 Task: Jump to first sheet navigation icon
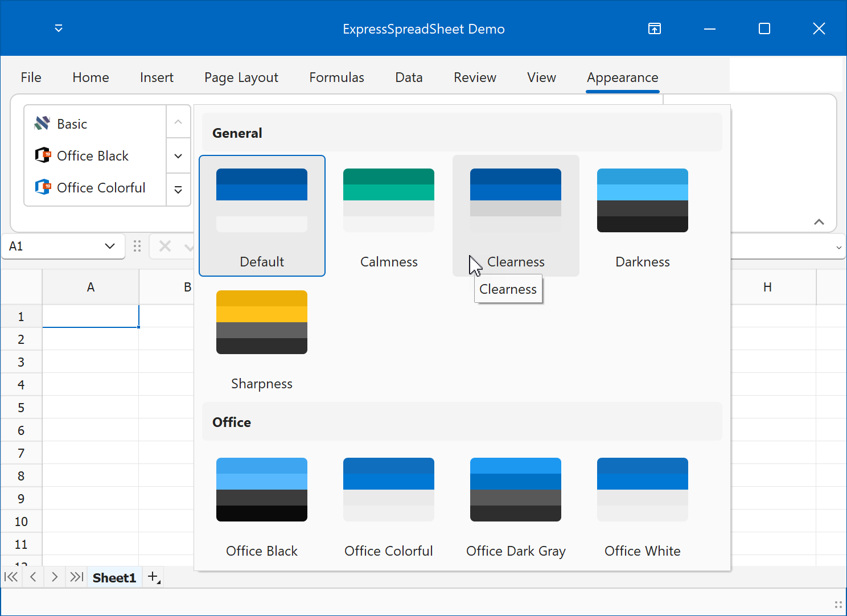point(11,577)
